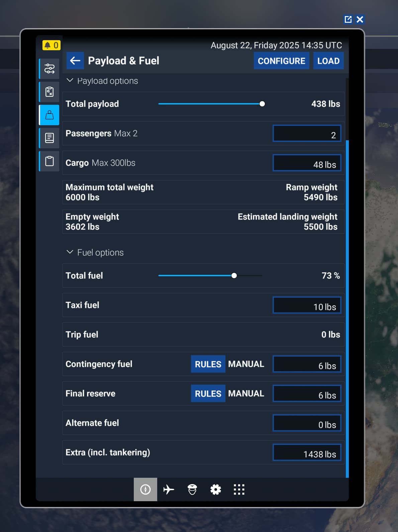Open the clipboard checklist sidebar icon
The height and width of the screenshot is (532, 398).
coord(49,161)
